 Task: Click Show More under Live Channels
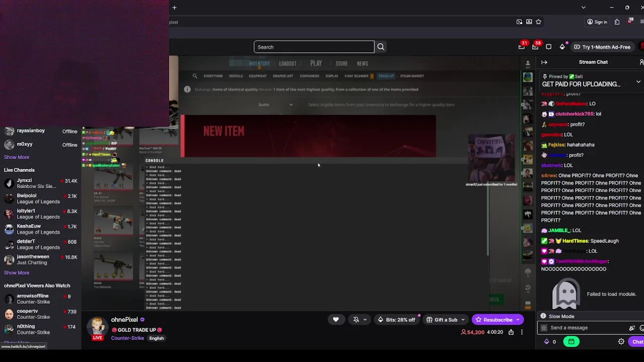tap(17, 273)
